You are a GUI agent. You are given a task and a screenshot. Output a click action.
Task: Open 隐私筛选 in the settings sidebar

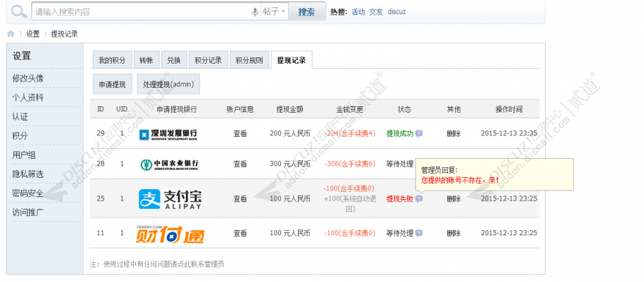[28, 174]
